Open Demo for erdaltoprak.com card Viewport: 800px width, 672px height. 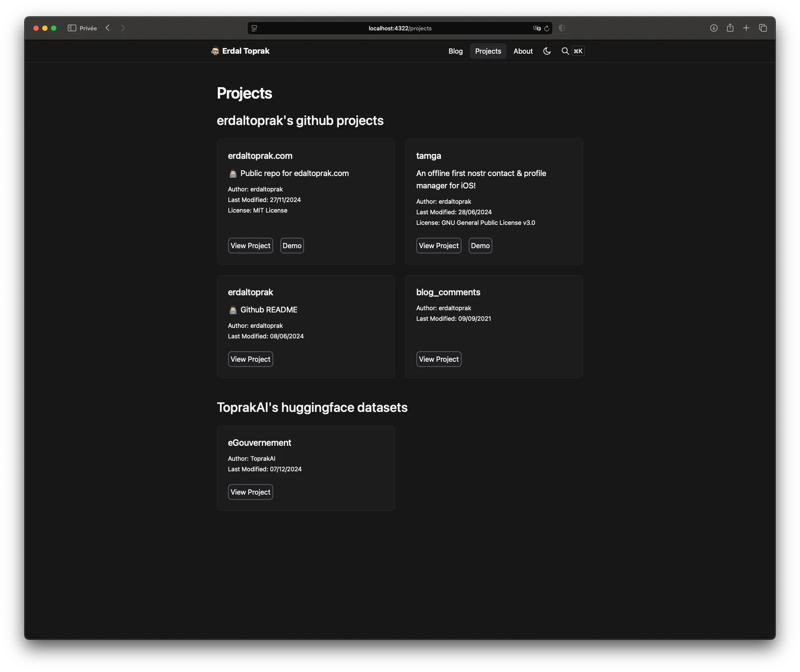coord(292,246)
